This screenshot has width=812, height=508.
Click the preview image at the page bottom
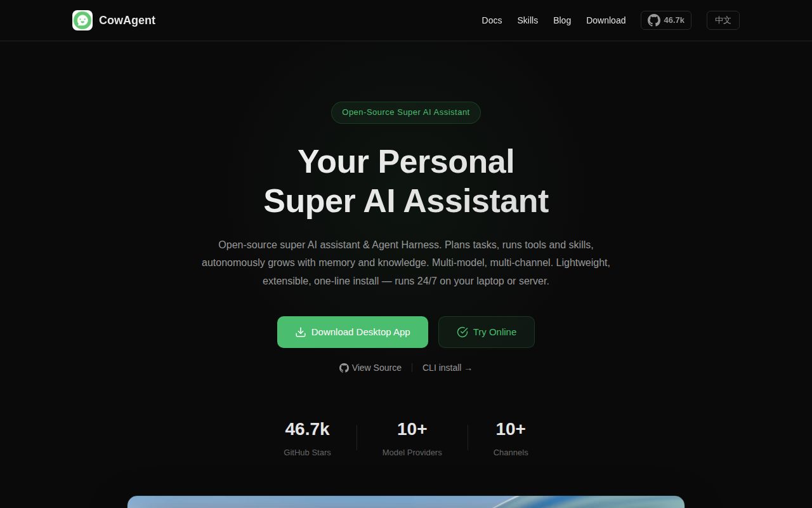coord(406,502)
